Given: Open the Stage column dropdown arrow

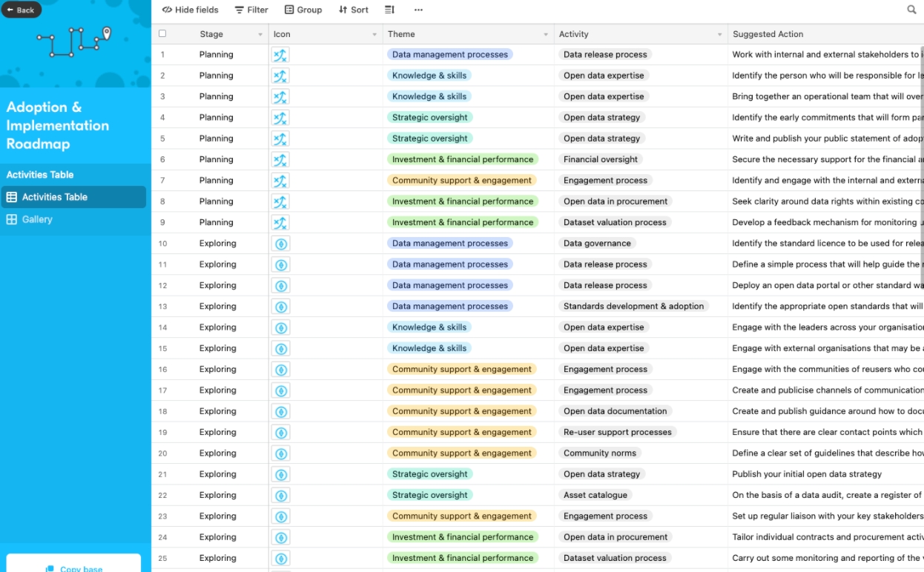Looking at the screenshot, I should (x=260, y=35).
